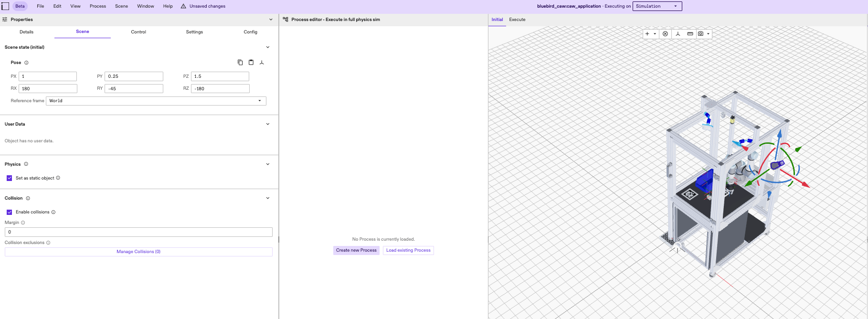Open the Reference frame World dropdown
Screen dimensions: 868x319
click(156, 101)
